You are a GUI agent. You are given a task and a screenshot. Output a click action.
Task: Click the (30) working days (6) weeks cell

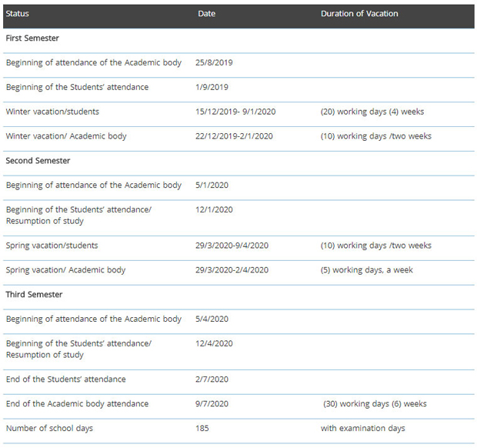375,403
